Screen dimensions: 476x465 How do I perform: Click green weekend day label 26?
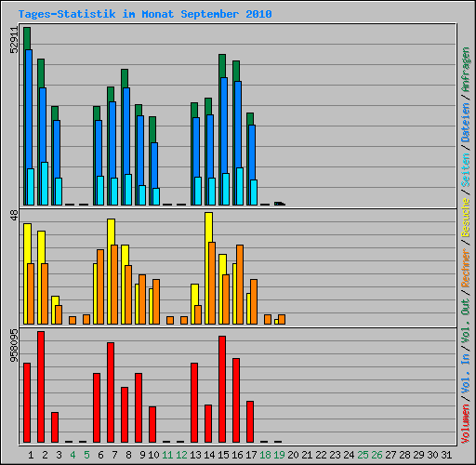[377, 455]
